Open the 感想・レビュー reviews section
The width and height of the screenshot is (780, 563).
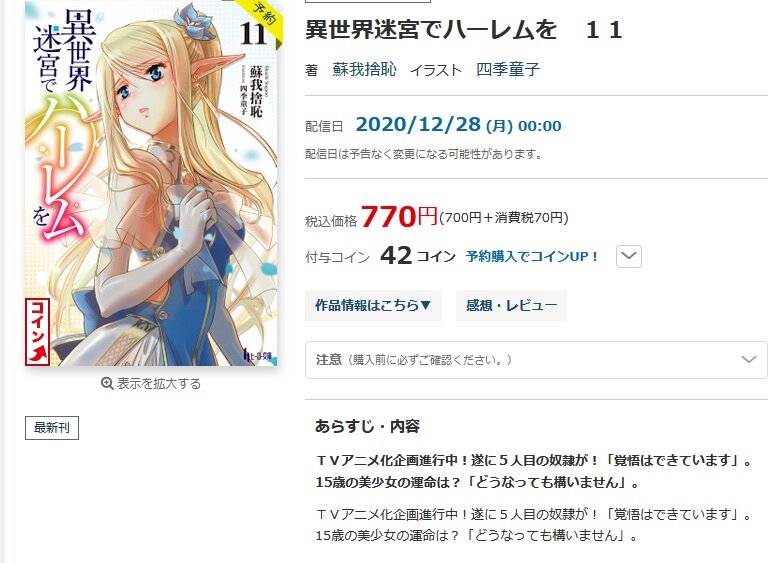pos(511,305)
